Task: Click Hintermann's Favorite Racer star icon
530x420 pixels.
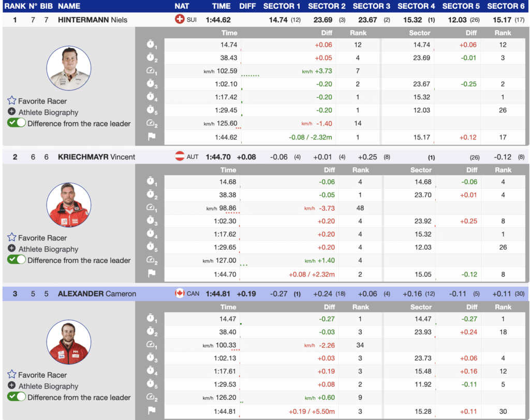Action: (12, 101)
